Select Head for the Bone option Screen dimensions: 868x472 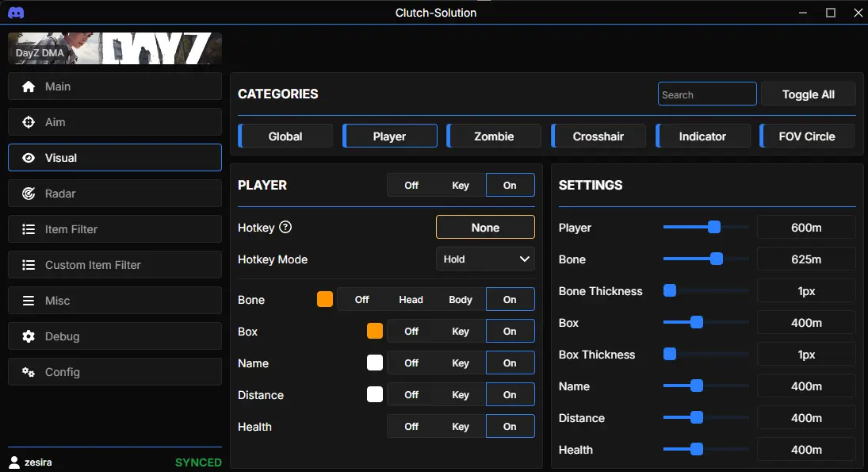coord(411,300)
